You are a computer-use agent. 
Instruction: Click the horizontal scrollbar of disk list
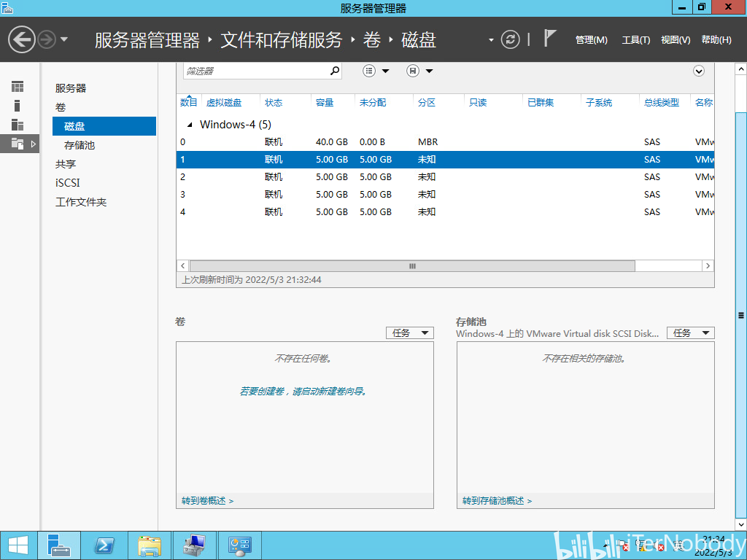(x=413, y=265)
